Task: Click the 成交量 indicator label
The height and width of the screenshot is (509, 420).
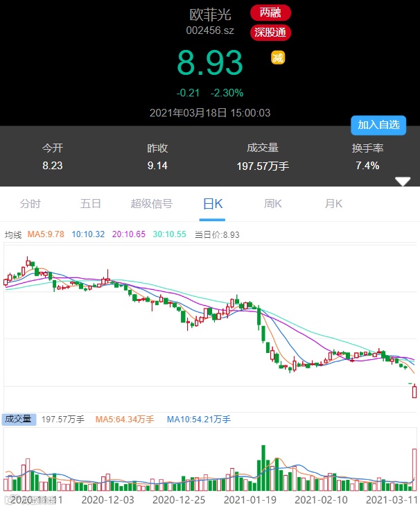Action: (19, 419)
